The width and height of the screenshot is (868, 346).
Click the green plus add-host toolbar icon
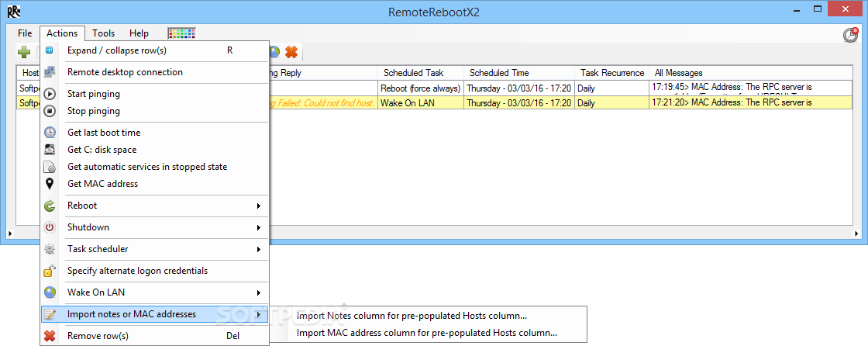point(24,52)
